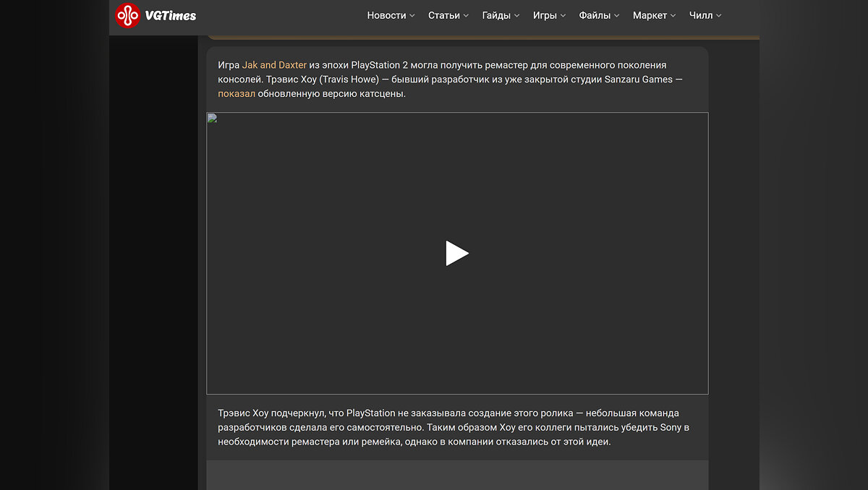868x490 pixels.
Task: Expand the chevron next to Файлы
Action: [x=616, y=16]
